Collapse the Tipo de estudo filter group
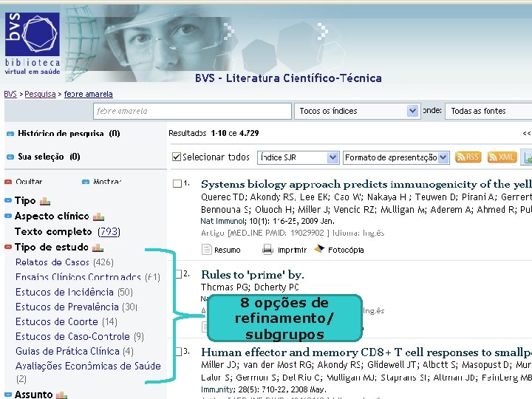The image size is (532, 399). [x=8, y=247]
